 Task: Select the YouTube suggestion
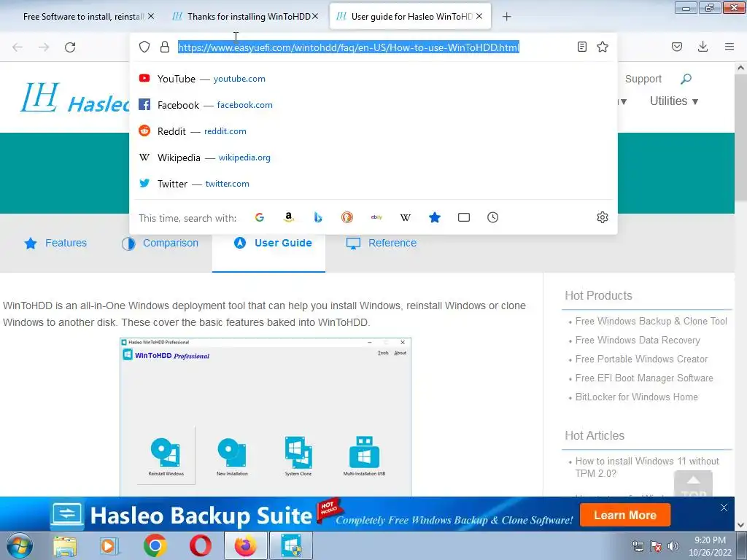click(x=371, y=79)
